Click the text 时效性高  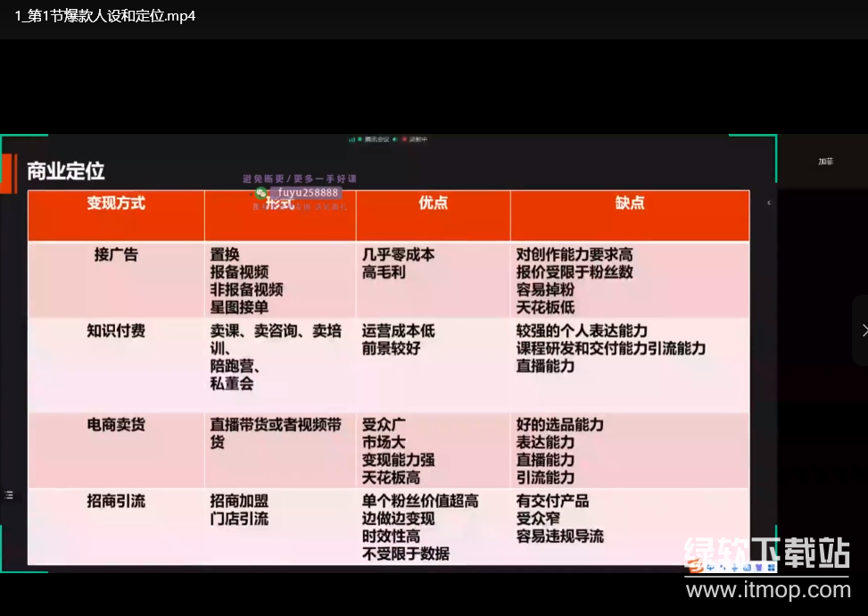[391, 537]
